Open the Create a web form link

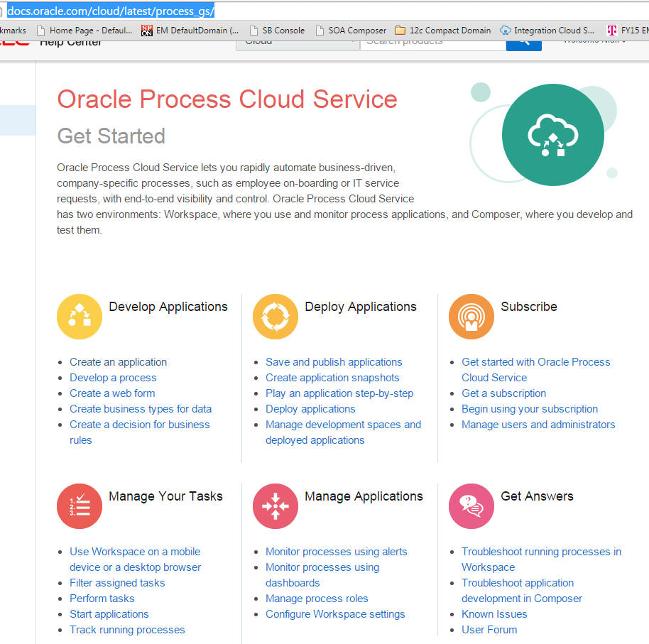point(112,393)
